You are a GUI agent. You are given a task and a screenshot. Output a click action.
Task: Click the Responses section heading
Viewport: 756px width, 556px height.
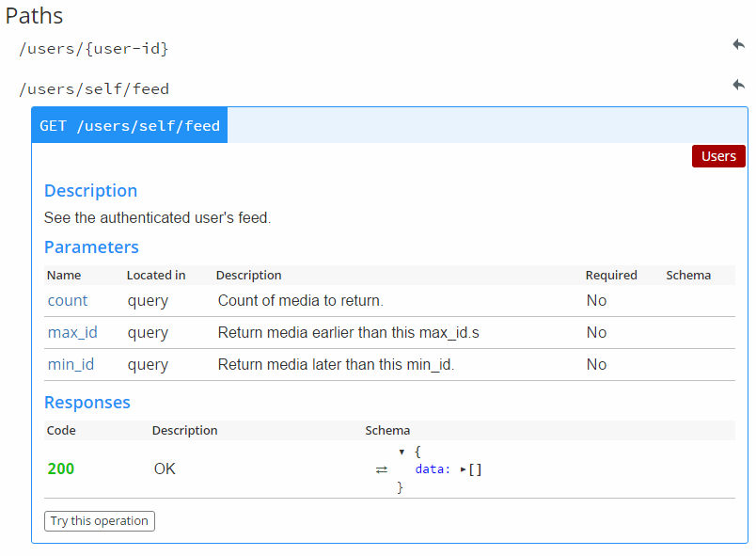(x=87, y=402)
